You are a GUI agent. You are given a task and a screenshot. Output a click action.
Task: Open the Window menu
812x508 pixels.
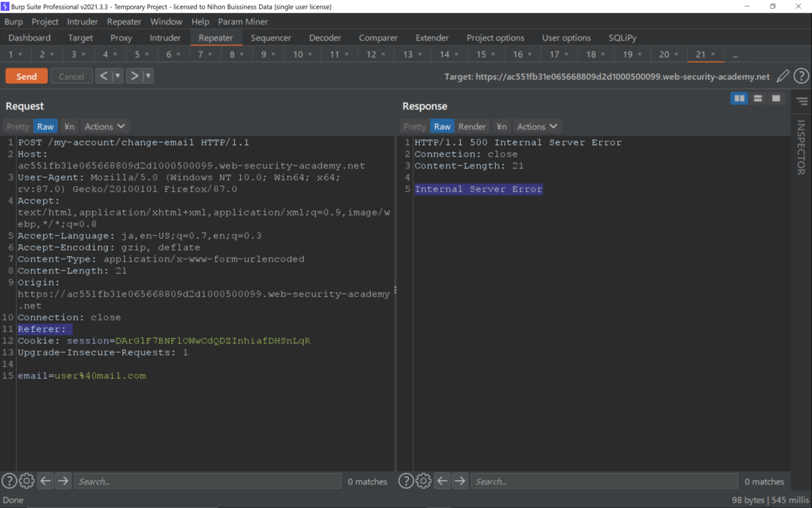166,22
